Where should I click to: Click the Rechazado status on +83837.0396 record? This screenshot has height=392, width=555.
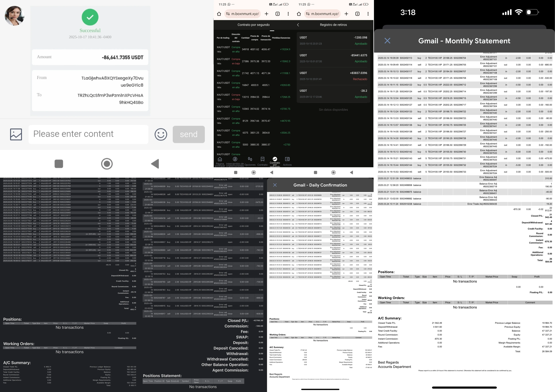[360, 79]
